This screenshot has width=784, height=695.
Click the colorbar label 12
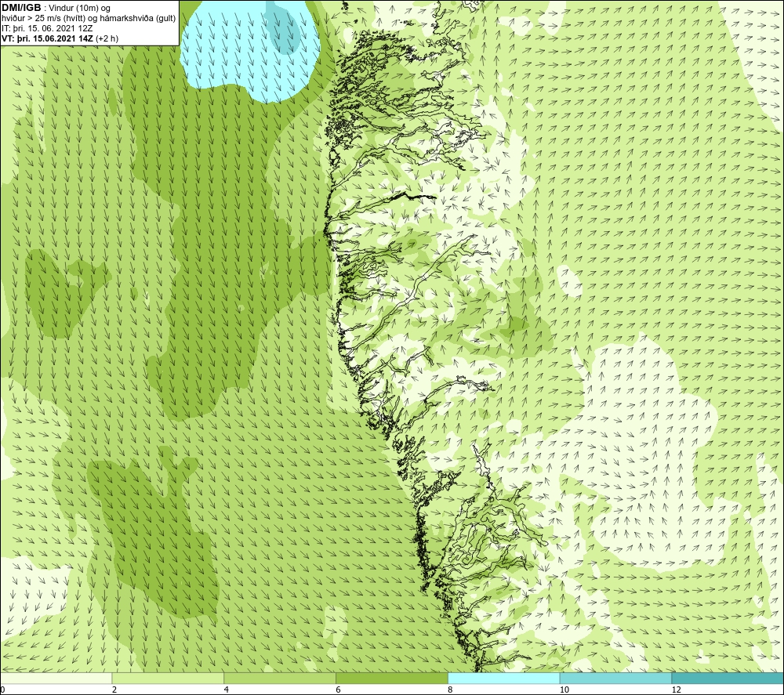676,690
